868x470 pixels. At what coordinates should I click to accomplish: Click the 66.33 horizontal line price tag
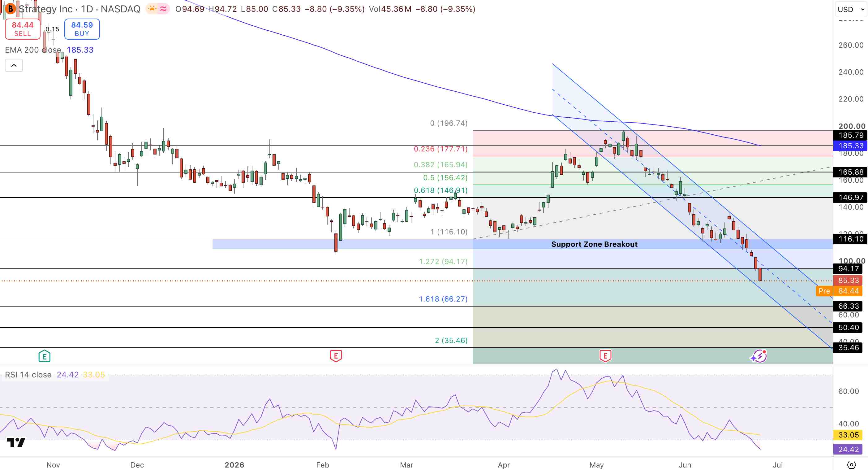[x=848, y=306]
